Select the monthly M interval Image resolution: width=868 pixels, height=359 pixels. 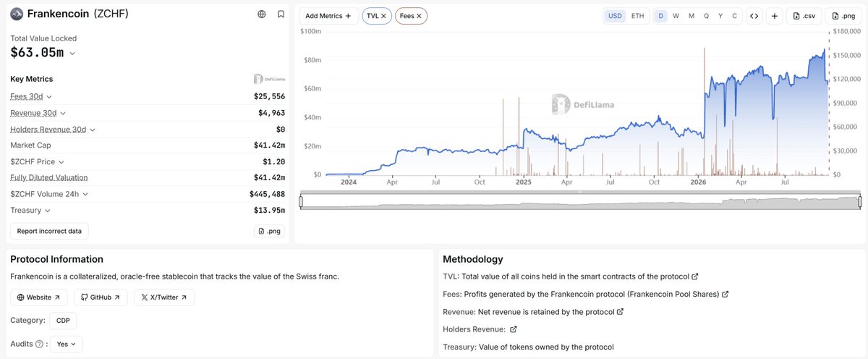[692, 16]
